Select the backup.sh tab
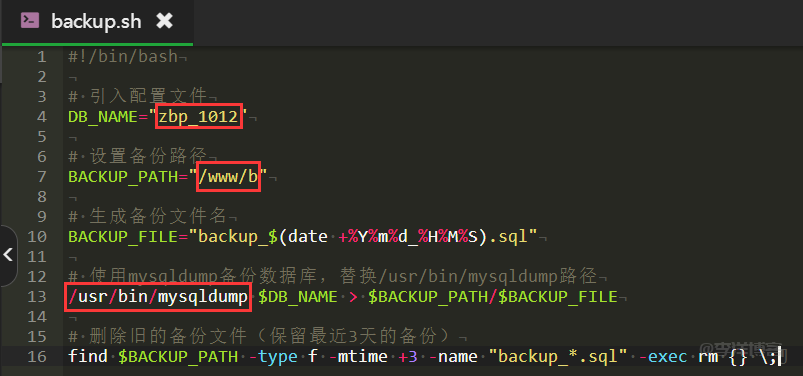 click(97, 22)
